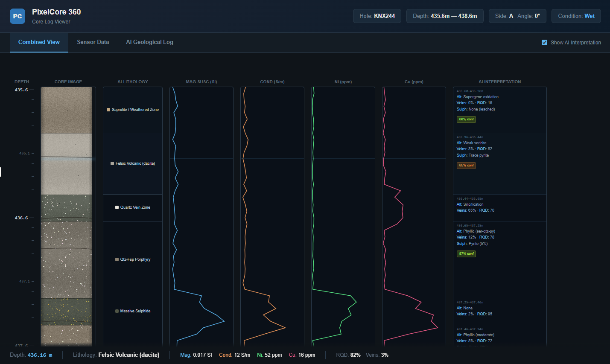The width and height of the screenshot is (610, 364).
Task: Click the 88% conf badge
Action: coord(466,119)
